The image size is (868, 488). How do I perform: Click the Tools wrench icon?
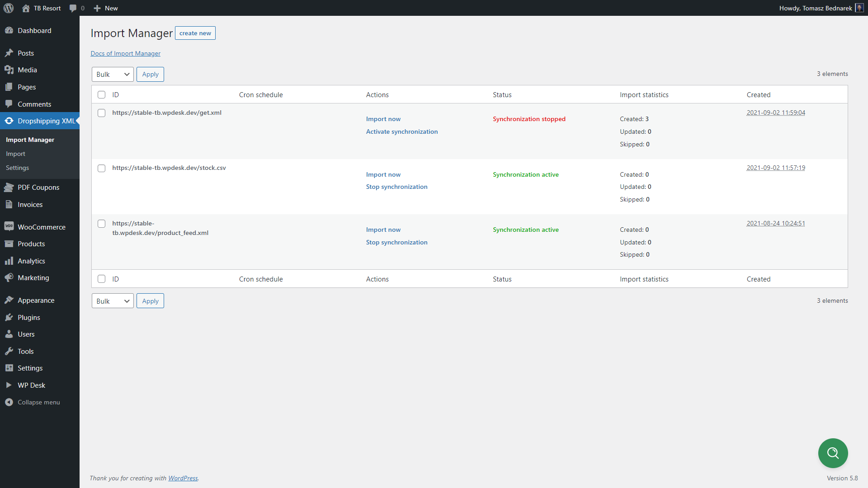pyautogui.click(x=9, y=351)
